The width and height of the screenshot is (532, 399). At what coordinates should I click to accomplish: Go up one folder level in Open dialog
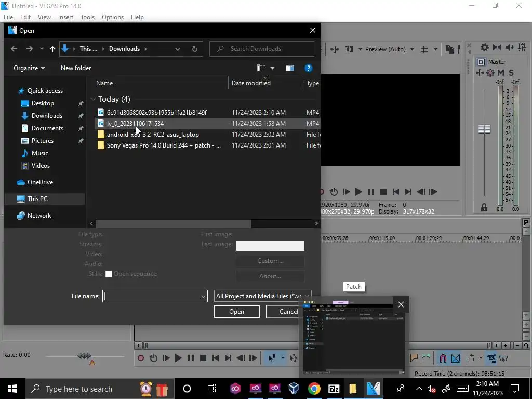coord(52,49)
